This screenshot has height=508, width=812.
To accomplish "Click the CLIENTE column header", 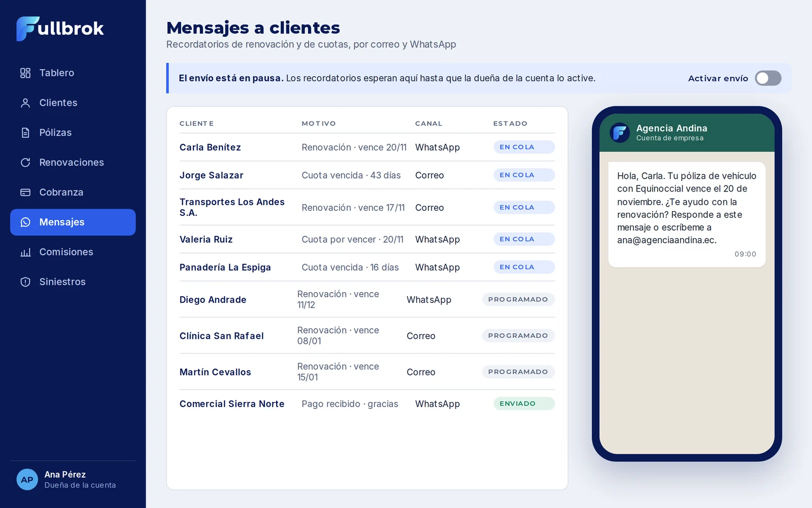I will pos(196,123).
